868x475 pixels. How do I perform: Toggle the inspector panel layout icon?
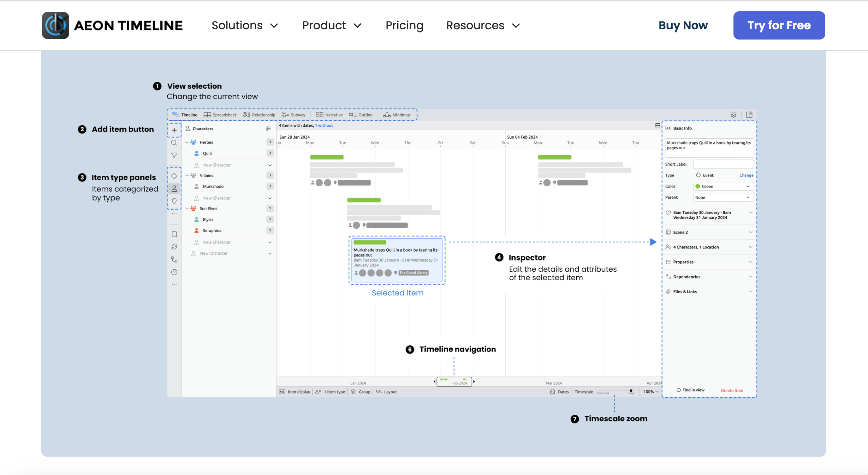pyautogui.click(x=749, y=115)
